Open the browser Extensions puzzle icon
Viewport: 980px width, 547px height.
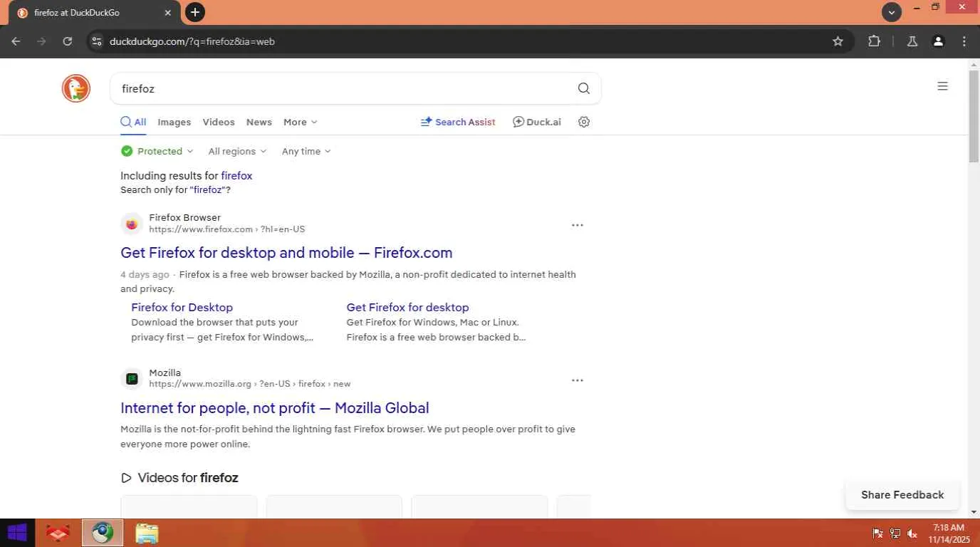pyautogui.click(x=874, y=41)
